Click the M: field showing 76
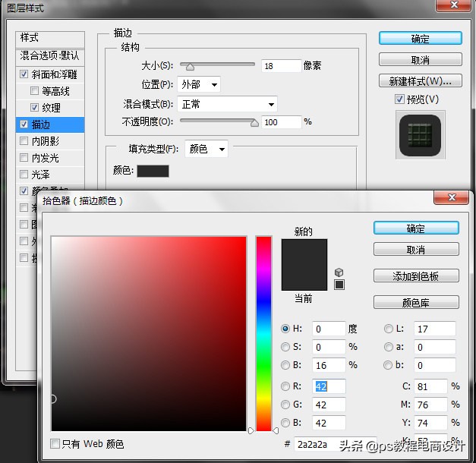 (x=430, y=405)
